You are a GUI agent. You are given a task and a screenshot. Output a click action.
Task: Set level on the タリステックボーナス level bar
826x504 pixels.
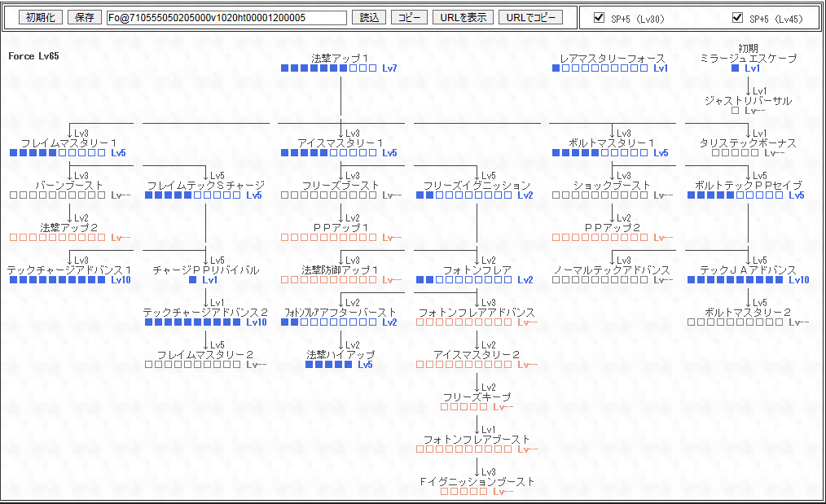tap(736, 153)
